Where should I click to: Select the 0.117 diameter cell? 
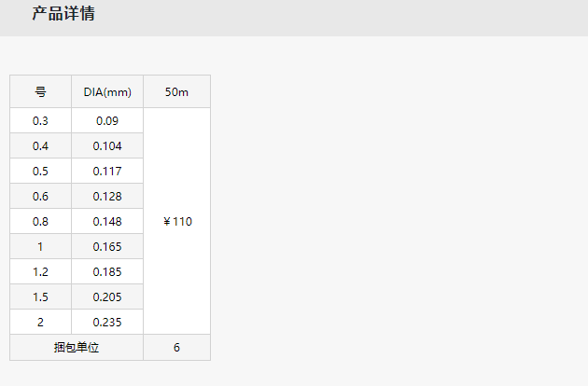107,171
